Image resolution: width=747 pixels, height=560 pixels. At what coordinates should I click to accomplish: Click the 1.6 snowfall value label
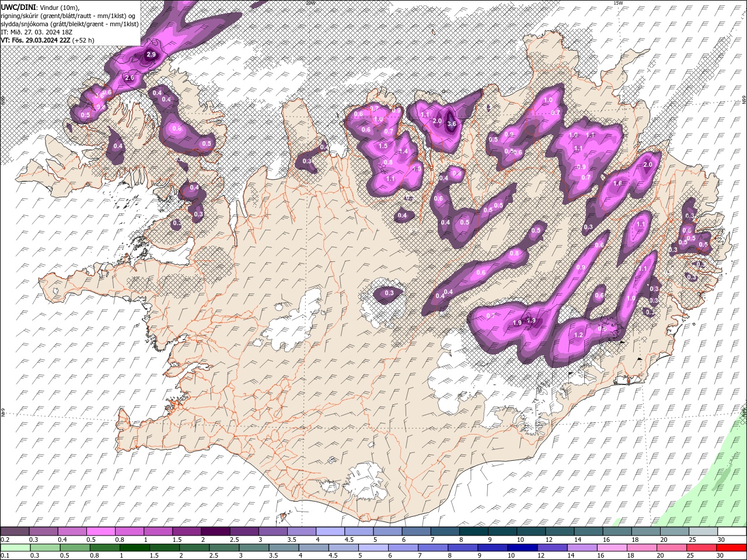tap(618, 183)
